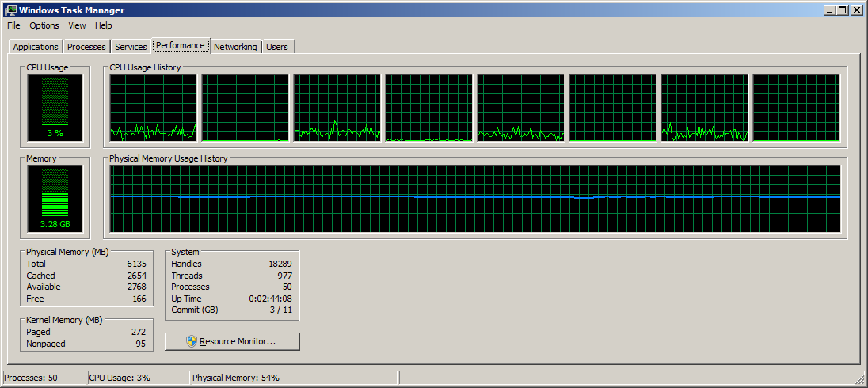
Task: Click the Resource Monitor button
Action: click(233, 341)
